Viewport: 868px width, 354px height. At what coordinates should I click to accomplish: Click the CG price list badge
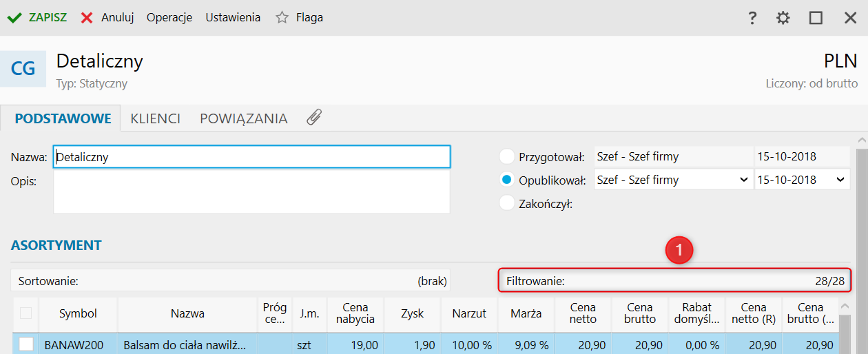click(23, 68)
